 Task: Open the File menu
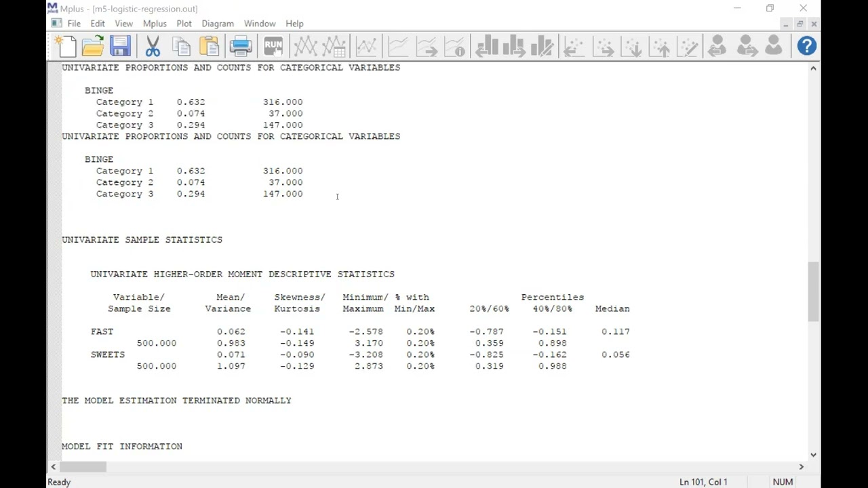coord(74,23)
